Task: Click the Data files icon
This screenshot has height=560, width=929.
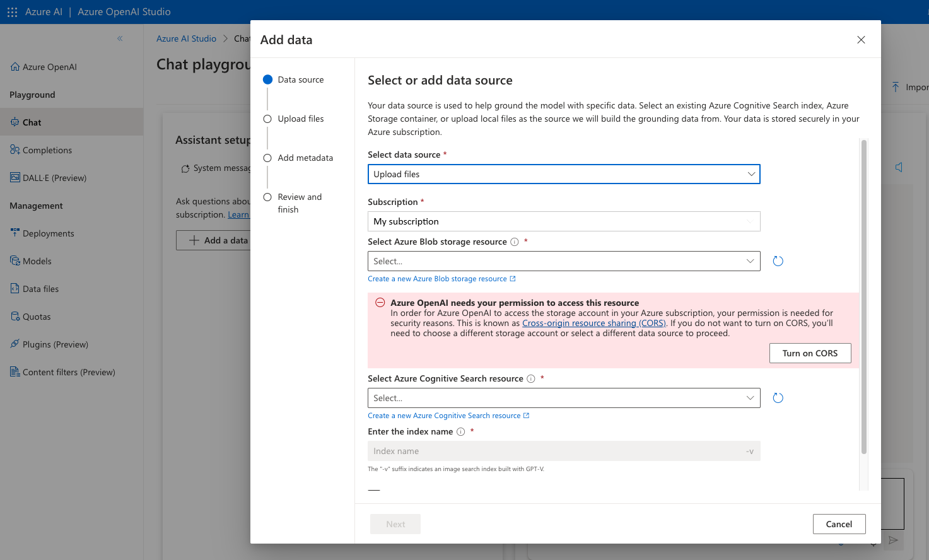Action: [15, 289]
